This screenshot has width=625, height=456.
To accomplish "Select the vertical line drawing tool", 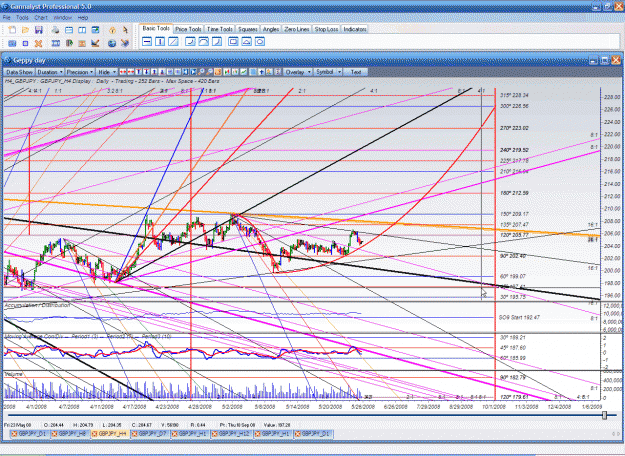I will 160,41.
